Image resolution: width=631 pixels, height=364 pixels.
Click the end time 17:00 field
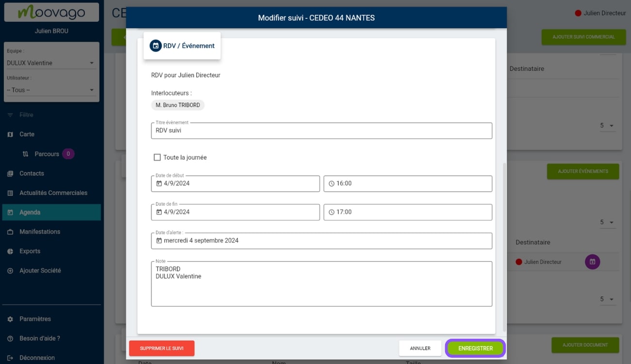tap(408, 212)
